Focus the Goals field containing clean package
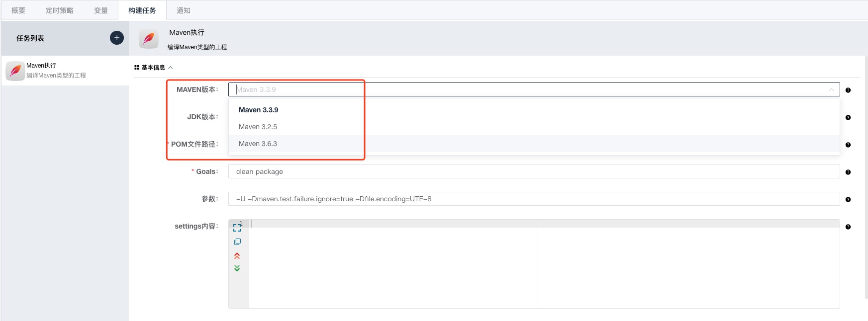The height and width of the screenshot is (321, 868). pyautogui.click(x=533, y=171)
